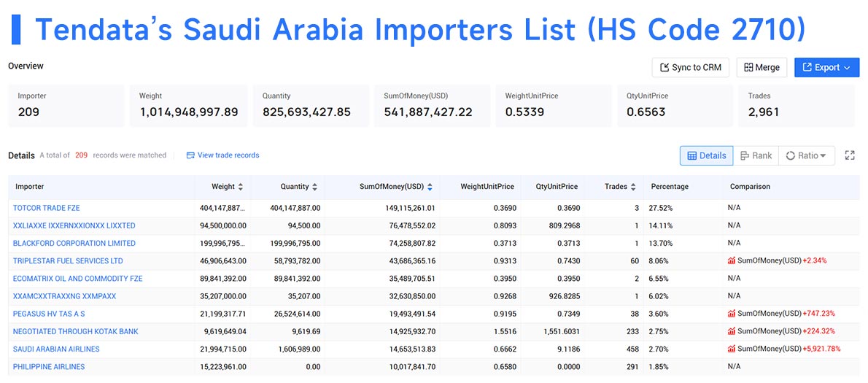Viewport: 868px width, 383px height.
Task: Click the QtyUnitPrice overview value 0.6563
Action: pos(646,112)
